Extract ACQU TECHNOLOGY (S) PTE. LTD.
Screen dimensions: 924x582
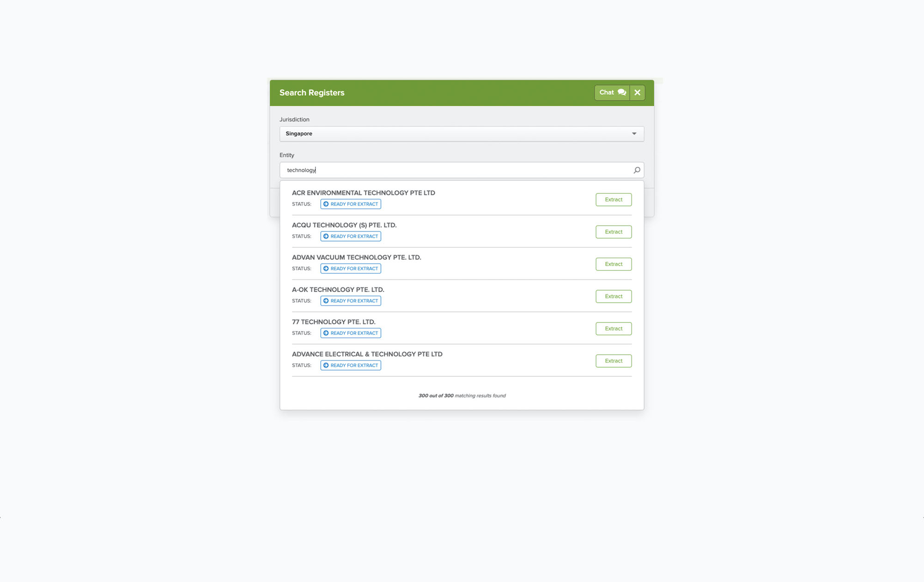[x=614, y=232]
